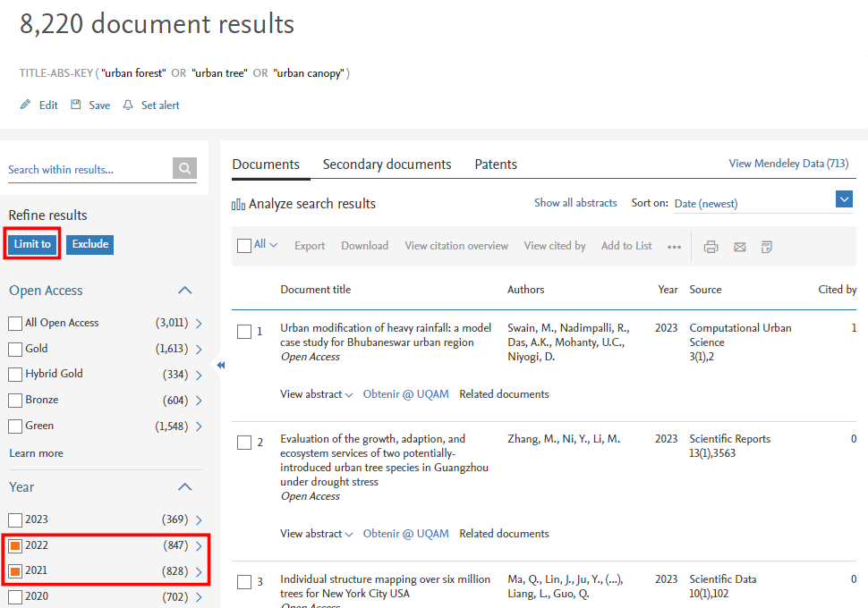The height and width of the screenshot is (608, 868).
Task: Collapse sidebar with double-arrow icon
Action: coord(221,365)
